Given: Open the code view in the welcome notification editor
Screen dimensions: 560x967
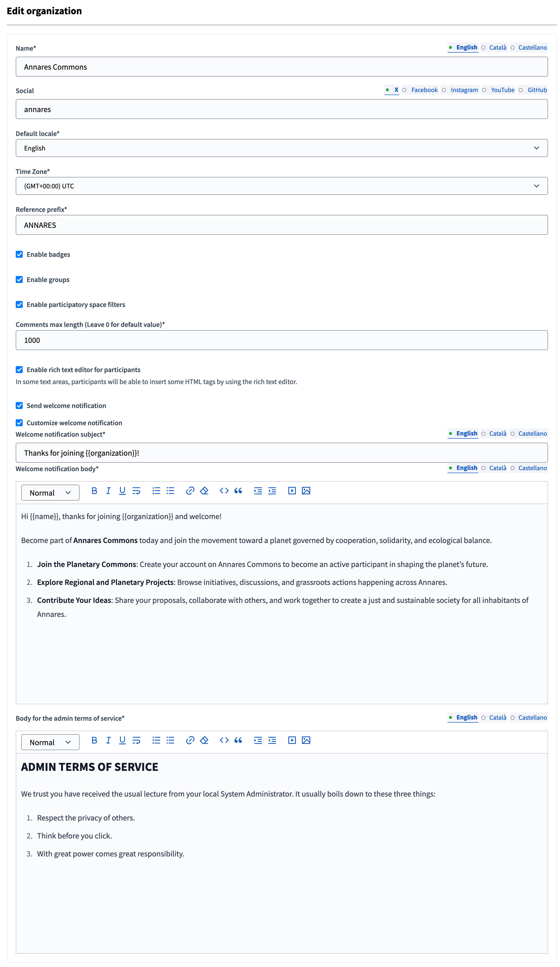Looking at the screenshot, I should pyautogui.click(x=224, y=490).
